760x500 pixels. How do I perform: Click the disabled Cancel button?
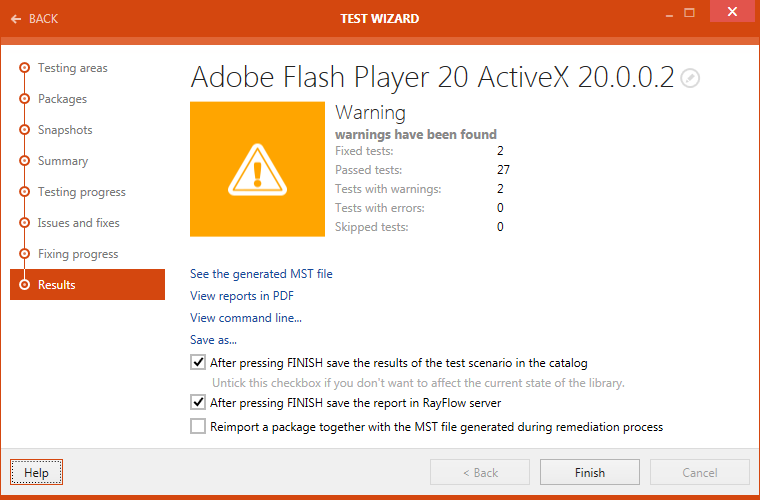(700, 472)
